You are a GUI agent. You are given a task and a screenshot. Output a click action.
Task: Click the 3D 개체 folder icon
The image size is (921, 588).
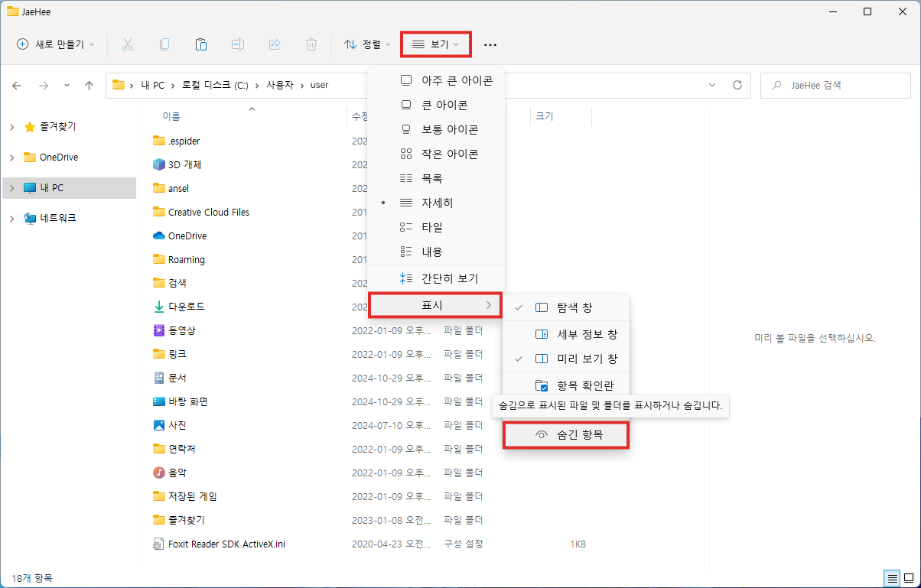(x=159, y=164)
